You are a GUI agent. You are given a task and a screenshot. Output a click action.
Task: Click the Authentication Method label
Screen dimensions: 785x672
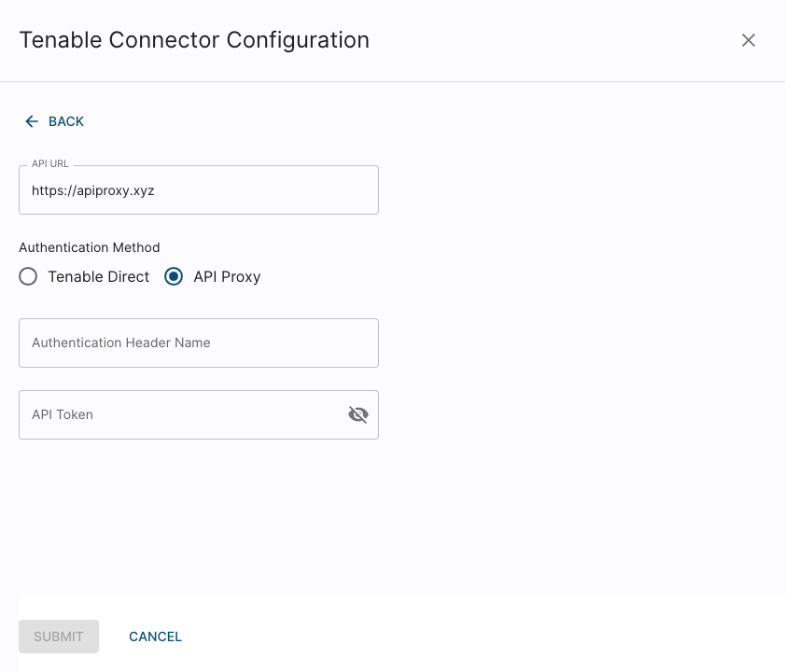[x=90, y=247]
